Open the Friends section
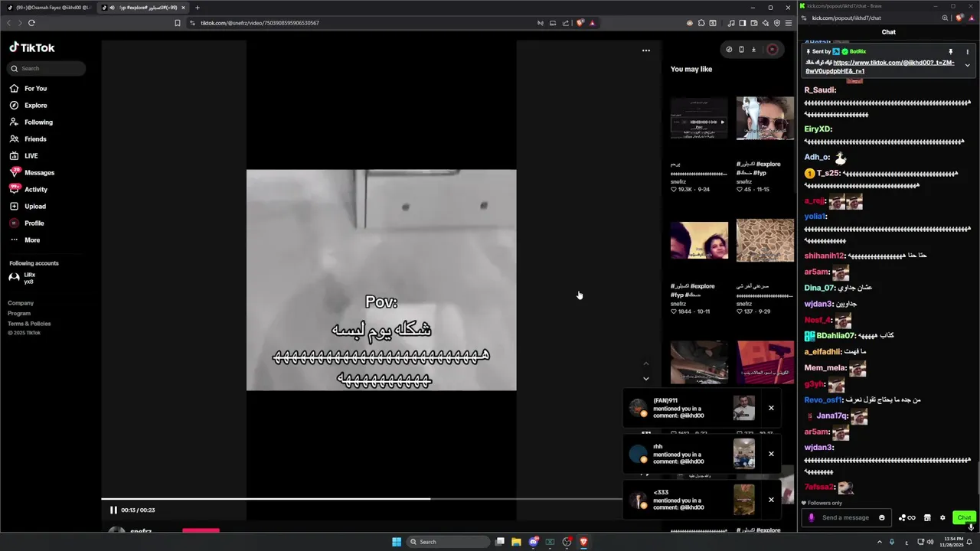Screen dimensions: 980x551 [29, 139]
